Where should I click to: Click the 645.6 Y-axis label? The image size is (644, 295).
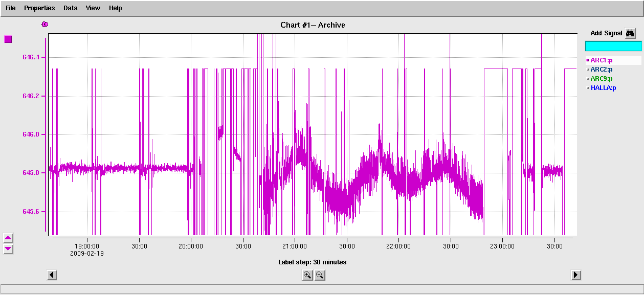(31, 212)
